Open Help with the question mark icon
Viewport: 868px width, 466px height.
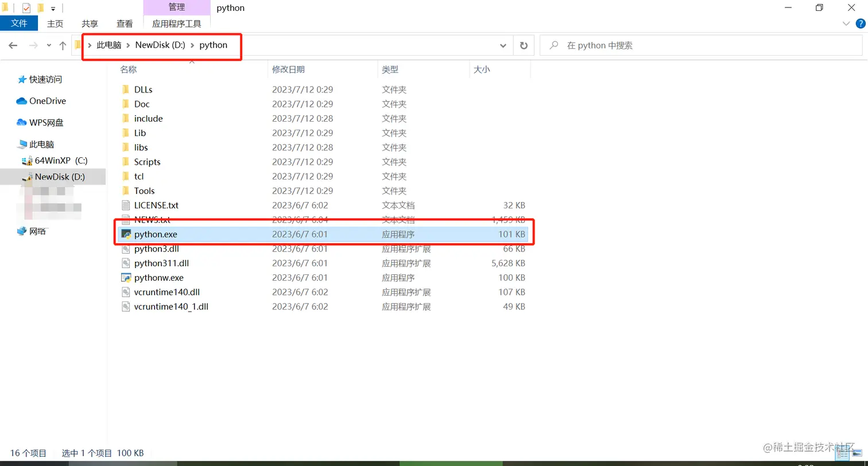859,24
